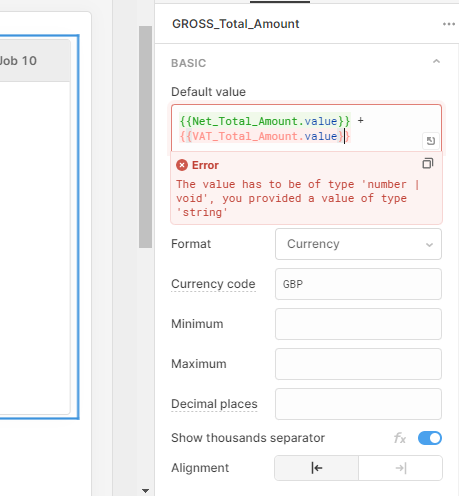
Task: Click the Decimal places label
Action: (214, 404)
